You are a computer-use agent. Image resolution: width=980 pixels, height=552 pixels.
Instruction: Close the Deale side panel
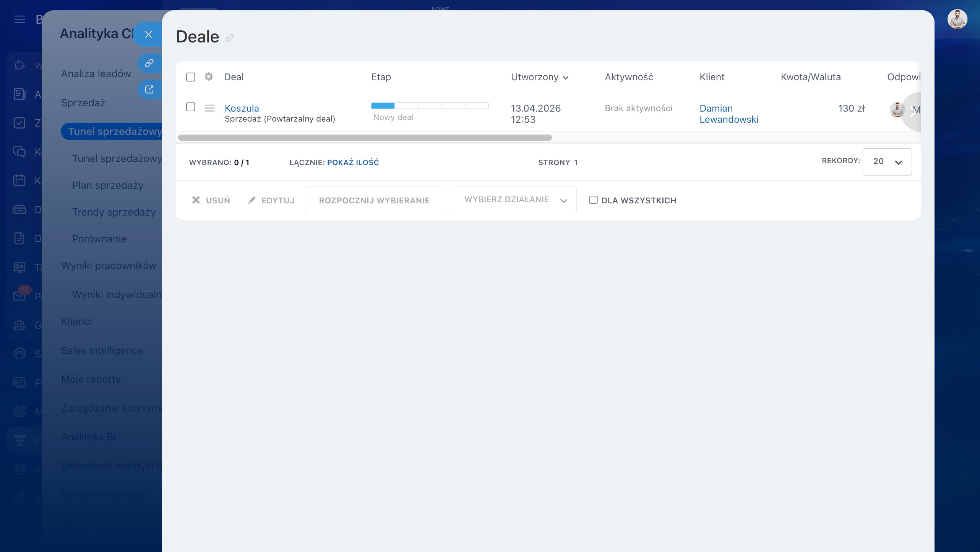148,34
